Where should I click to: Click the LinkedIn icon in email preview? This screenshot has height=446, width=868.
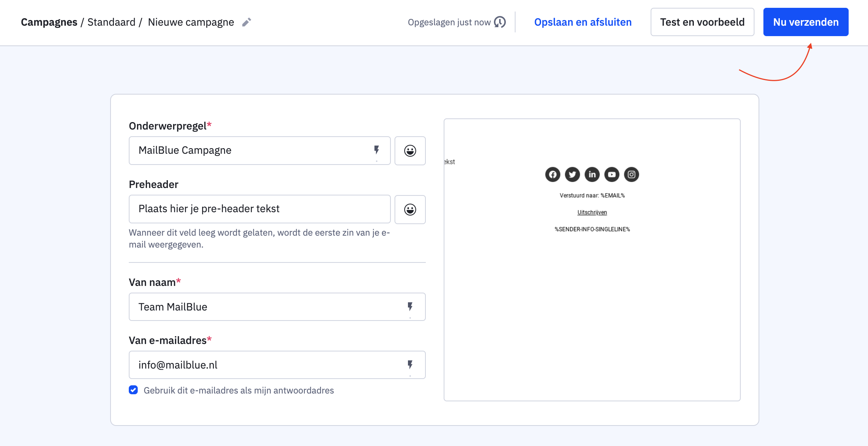pos(592,174)
